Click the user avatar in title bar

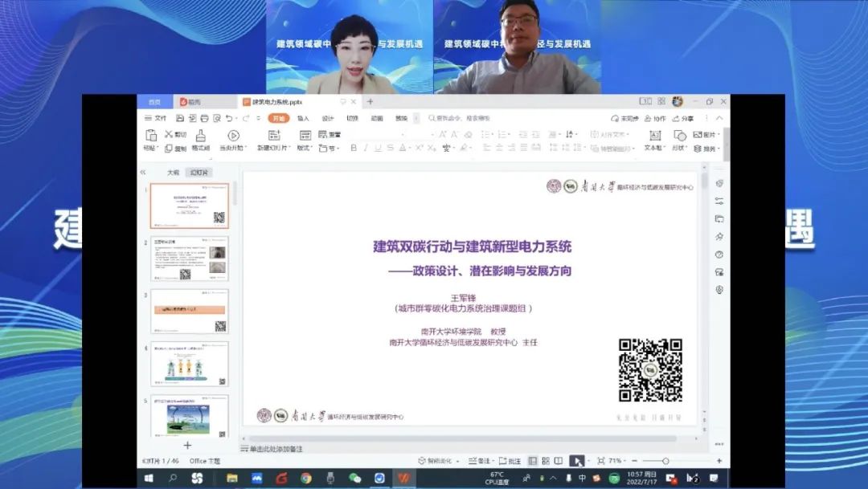[x=678, y=102]
